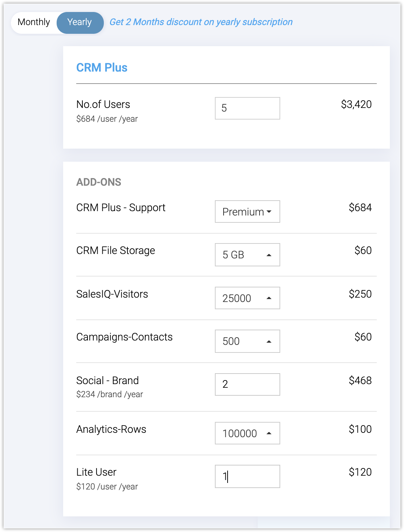Click the $3,420 users total price
This screenshot has height=532, width=404.
point(356,105)
